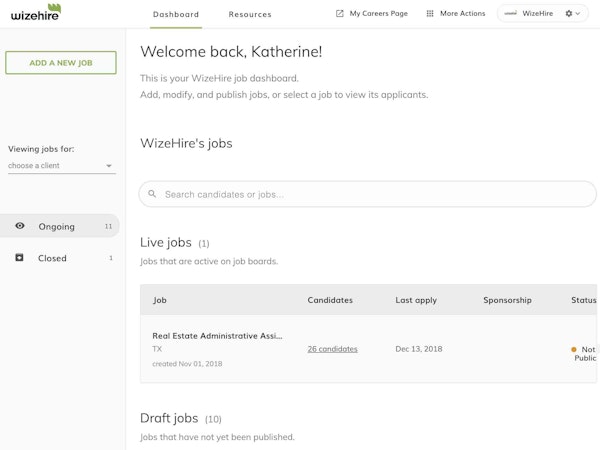The width and height of the screenshot is (600, 450).
Task: Click the Draft jobs heading
Action: [x=169, y=418]
